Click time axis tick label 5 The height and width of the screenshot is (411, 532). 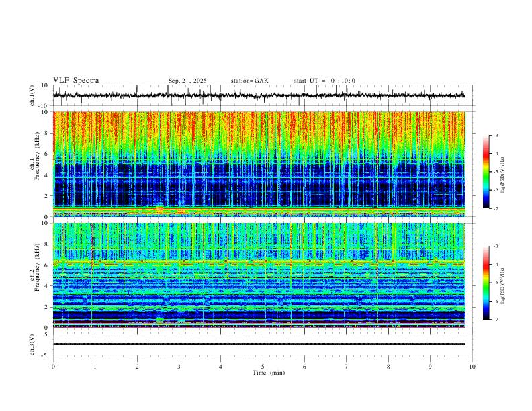263,367
